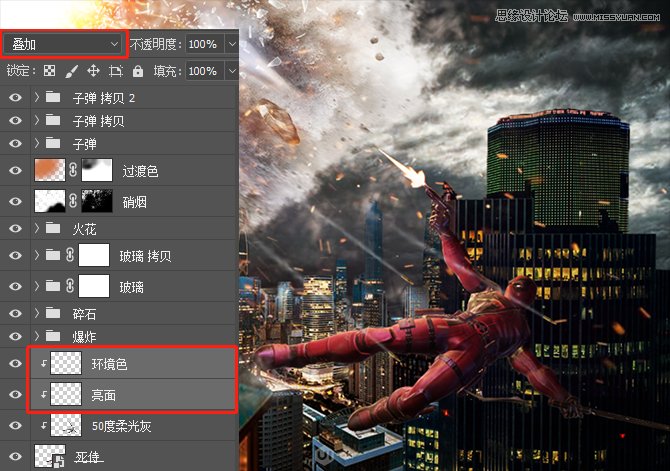
Task: Expand the 子弹 拷贝 2 group chevron
Action: point(37,97)
